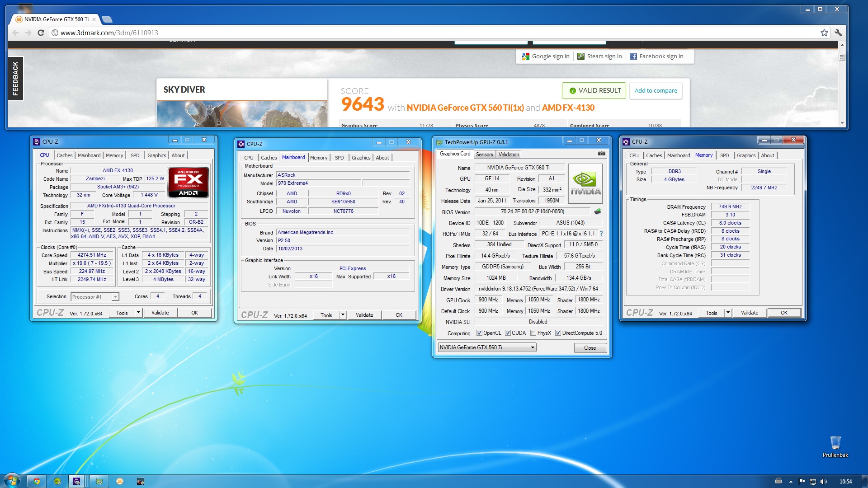Click the NVIDIA logo in GPU-Z
The image size is (868, 488).
point(585,183)
